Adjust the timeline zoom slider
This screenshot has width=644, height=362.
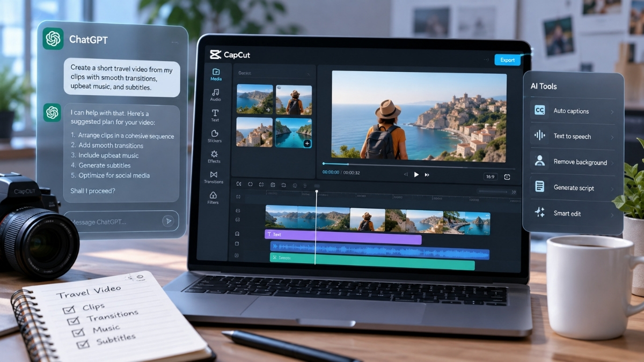coord(493,191)
